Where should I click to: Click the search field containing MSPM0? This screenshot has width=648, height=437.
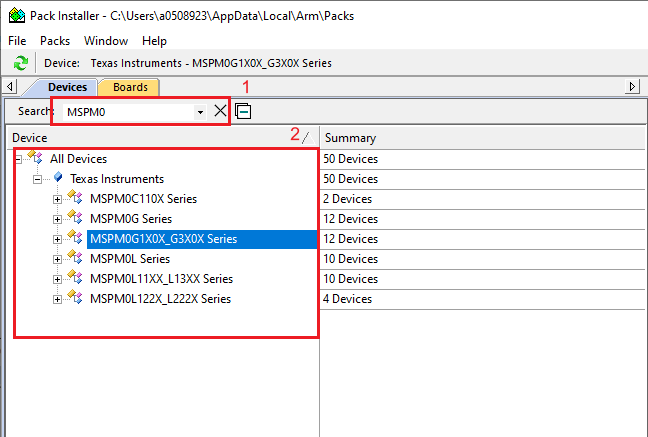pyautogui.click(x=125, y=112)
